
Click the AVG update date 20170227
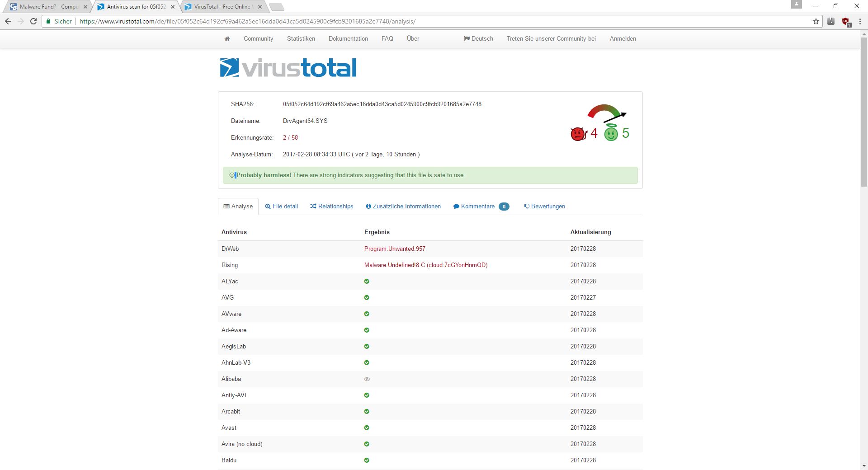[x=583, y=297]
